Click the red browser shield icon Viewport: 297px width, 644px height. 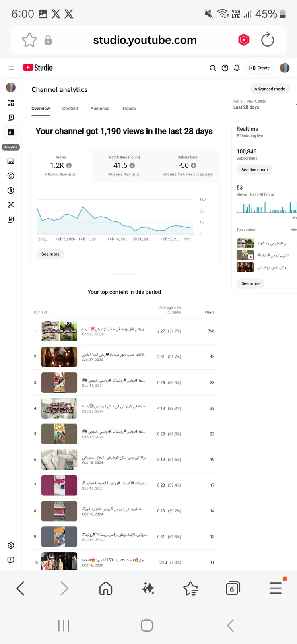pos(244,40)
